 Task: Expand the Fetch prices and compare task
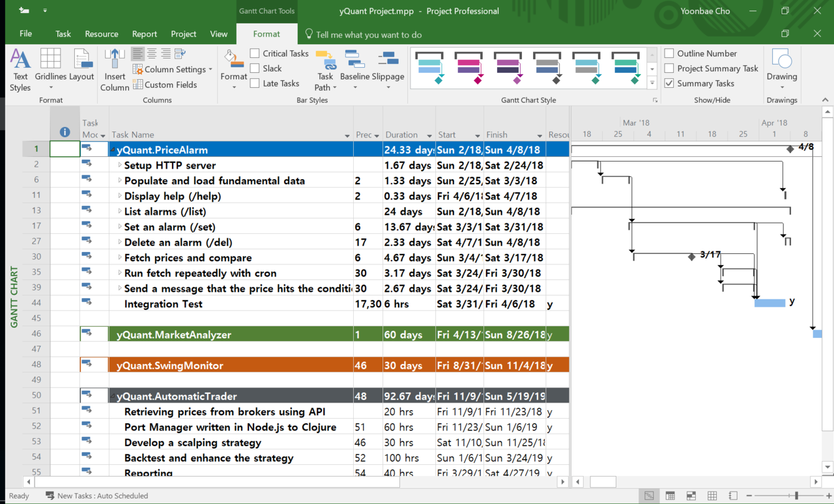120,258
